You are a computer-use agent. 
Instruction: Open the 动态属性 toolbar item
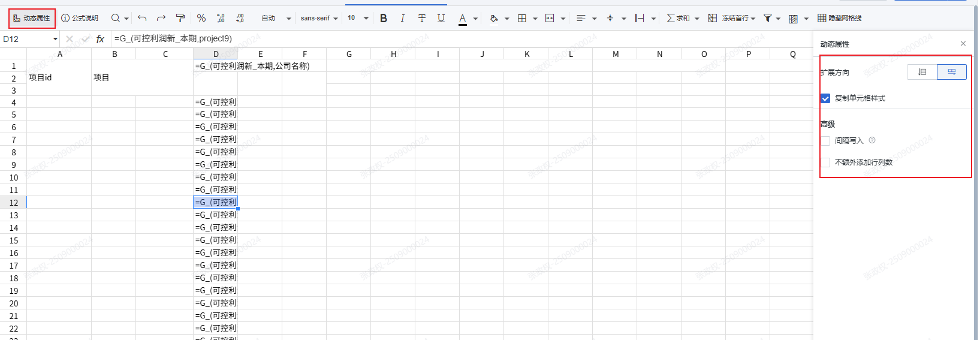tap(32, 18)
